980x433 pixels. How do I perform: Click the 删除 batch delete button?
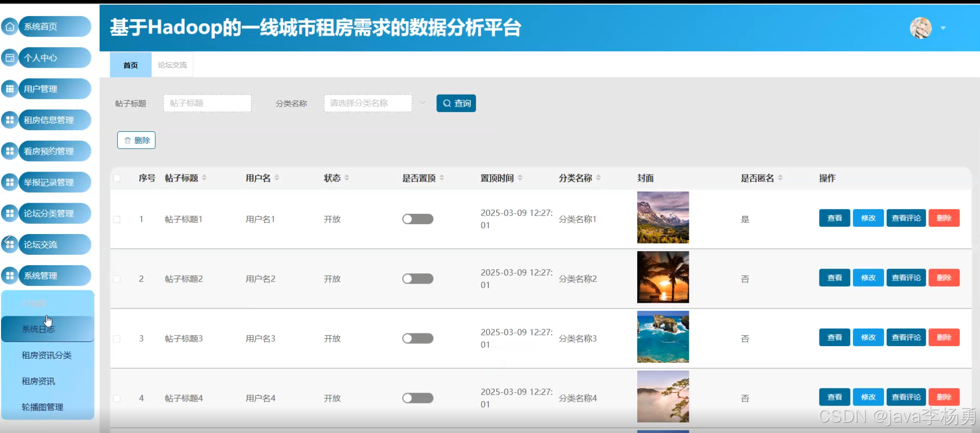pos(136,140)
